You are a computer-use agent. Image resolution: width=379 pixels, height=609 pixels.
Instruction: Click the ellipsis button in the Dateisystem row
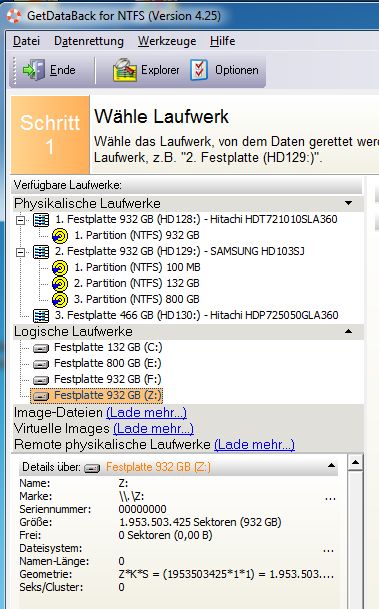click(x=328, y=550)
